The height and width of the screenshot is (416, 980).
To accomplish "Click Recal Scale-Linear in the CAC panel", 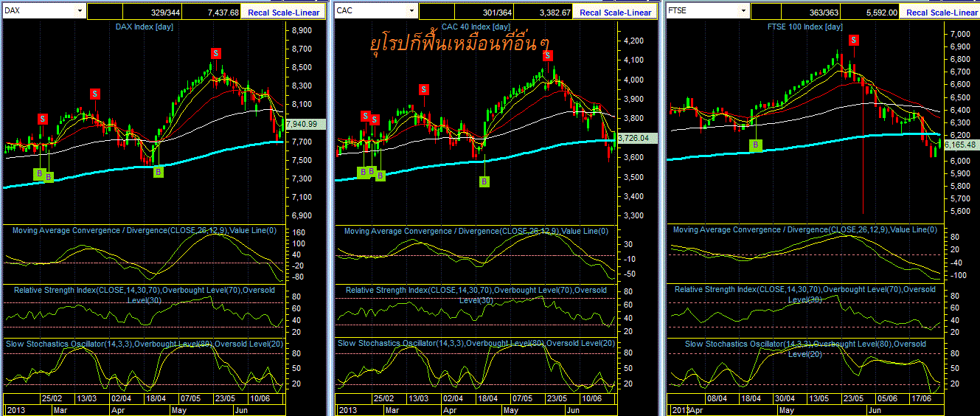I will (615, 12).
